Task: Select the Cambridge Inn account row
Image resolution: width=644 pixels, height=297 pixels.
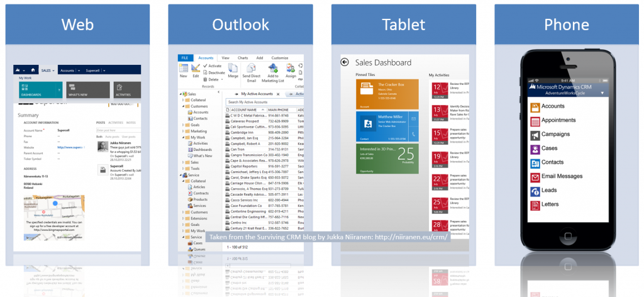Action: coord(265,133)
